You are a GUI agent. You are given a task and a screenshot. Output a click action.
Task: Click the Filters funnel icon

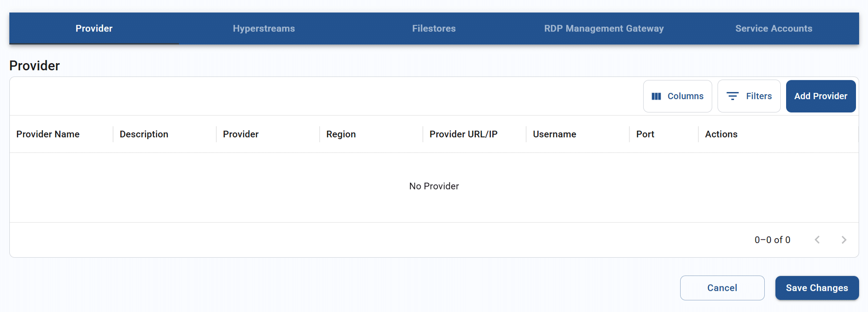(732, 96)
